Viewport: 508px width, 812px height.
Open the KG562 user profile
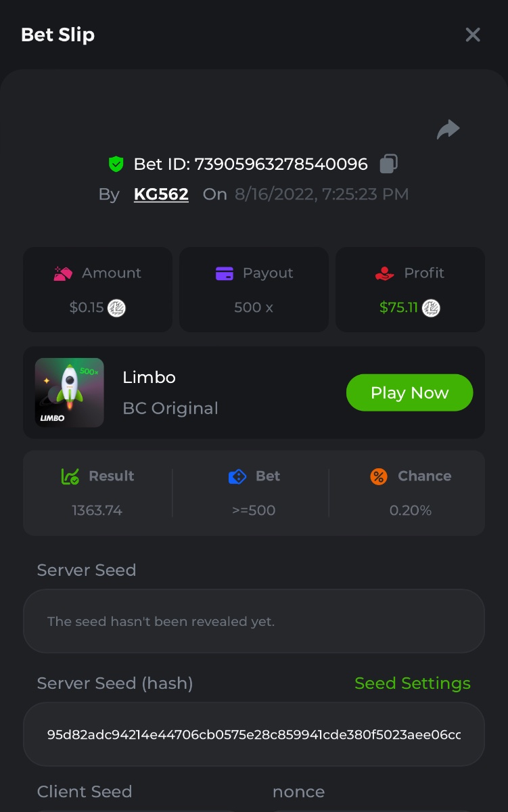(161, 195)
